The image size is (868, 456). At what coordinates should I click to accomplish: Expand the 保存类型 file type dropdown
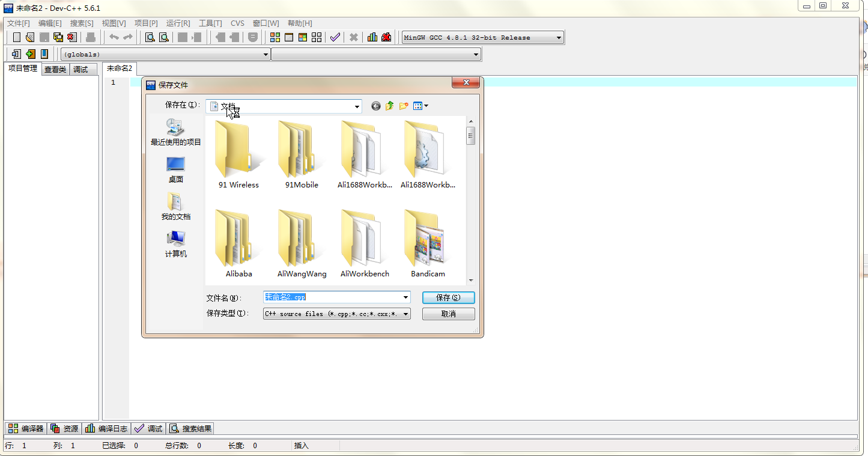[406, 314]
